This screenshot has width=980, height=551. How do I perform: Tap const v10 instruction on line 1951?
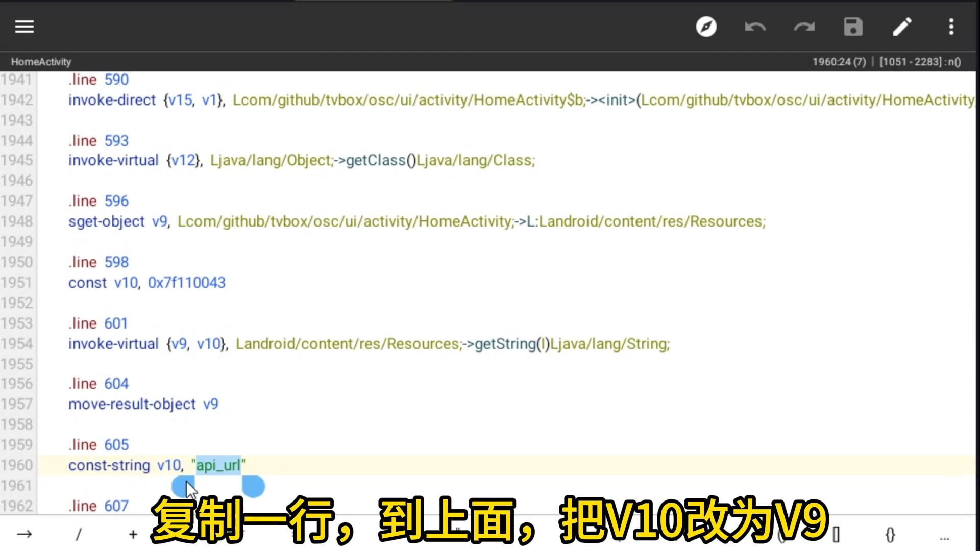click(x=104, y=282)
